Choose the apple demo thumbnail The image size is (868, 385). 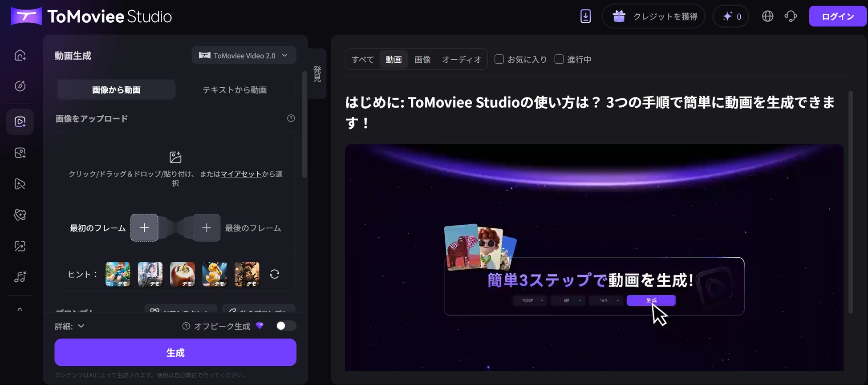pos(183,274)
